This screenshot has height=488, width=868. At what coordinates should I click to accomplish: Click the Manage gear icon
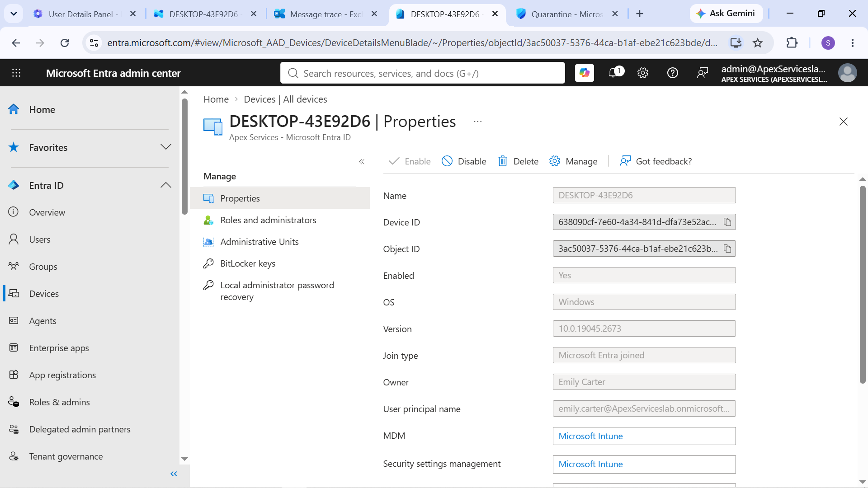point(555,161)
